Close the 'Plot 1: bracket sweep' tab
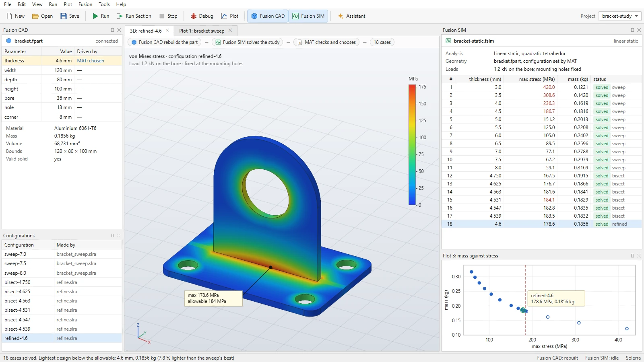Image resolution: width=644 pixels, height=362 pixels. pyautogui.click(x=230, y=31)
